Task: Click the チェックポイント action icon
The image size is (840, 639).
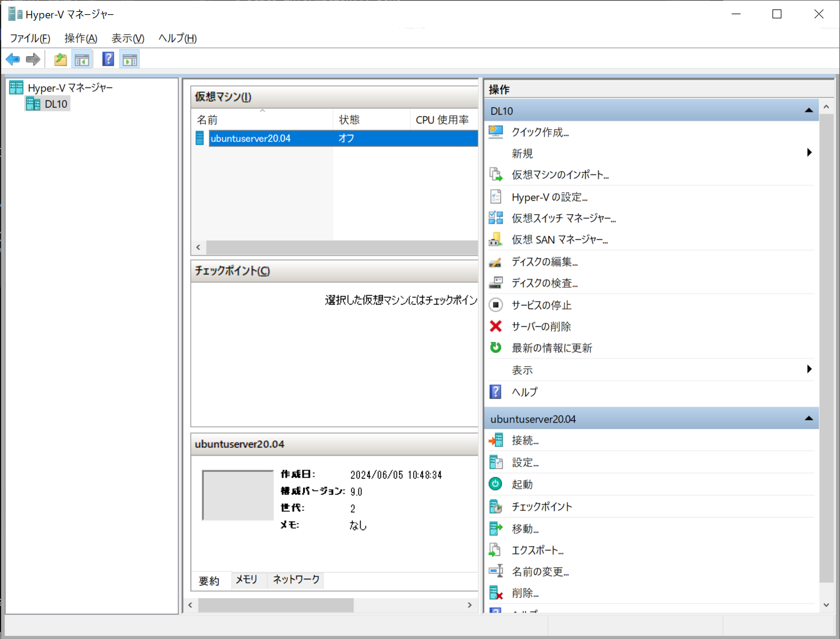Action: (x=496, y=506)
